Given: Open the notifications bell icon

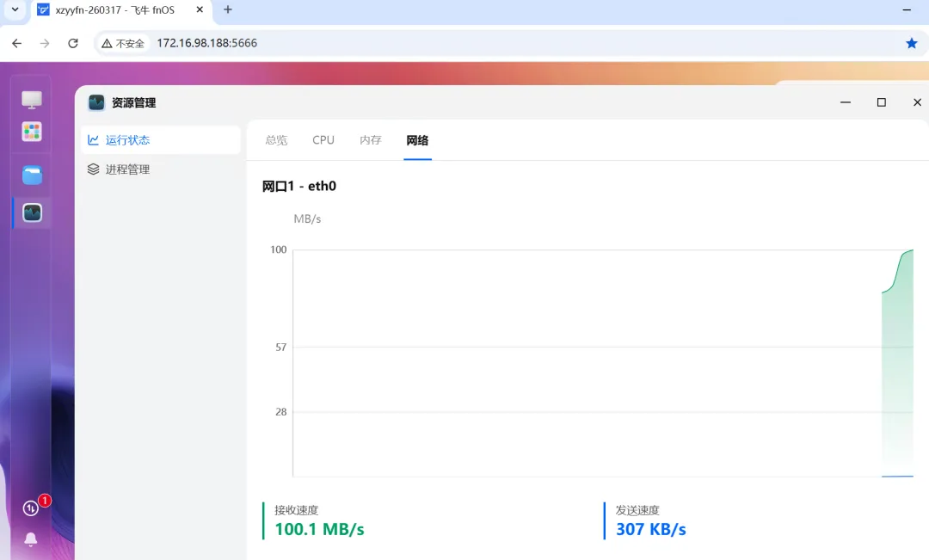Looking at the screenshot, I should [31, 539].
